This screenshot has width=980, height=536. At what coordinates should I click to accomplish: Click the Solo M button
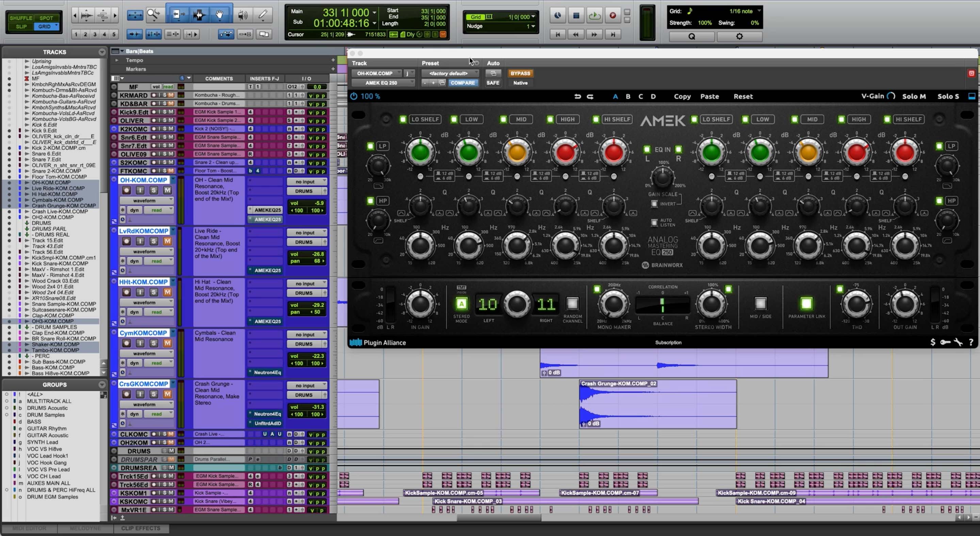point(914,97)
